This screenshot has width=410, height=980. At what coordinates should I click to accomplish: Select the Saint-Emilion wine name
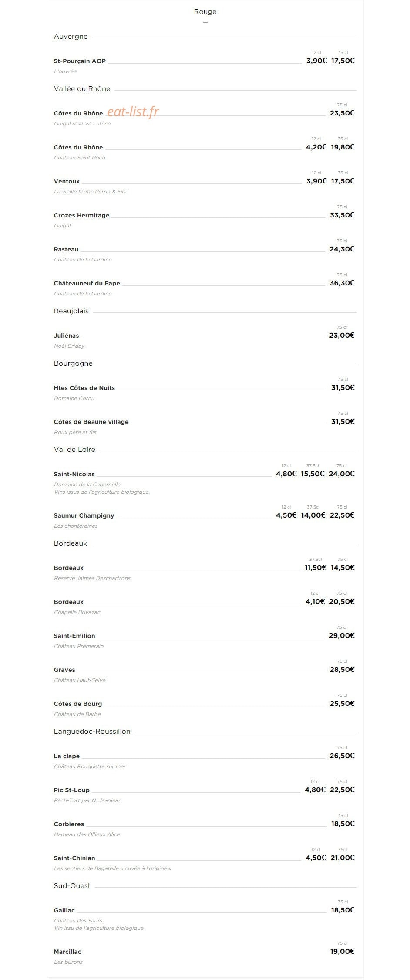click(74, 636)
